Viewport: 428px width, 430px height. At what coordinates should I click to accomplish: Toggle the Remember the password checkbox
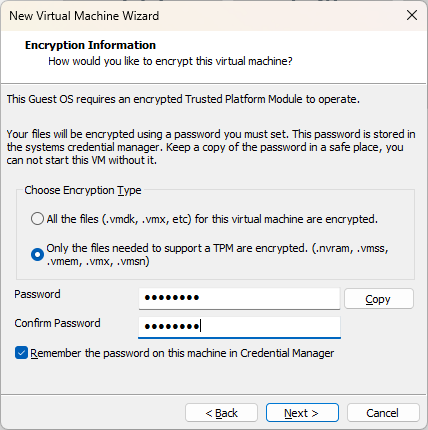(x=21, y=353)
